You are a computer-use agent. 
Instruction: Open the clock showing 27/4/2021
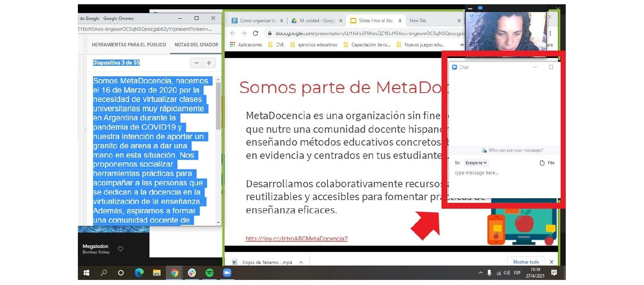tap(535, 273)
